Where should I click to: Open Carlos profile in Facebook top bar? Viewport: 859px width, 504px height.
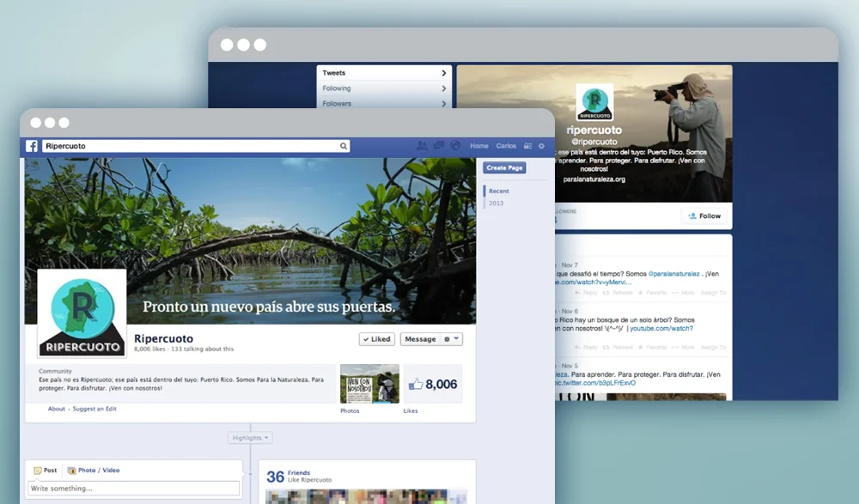coord(506,146)
